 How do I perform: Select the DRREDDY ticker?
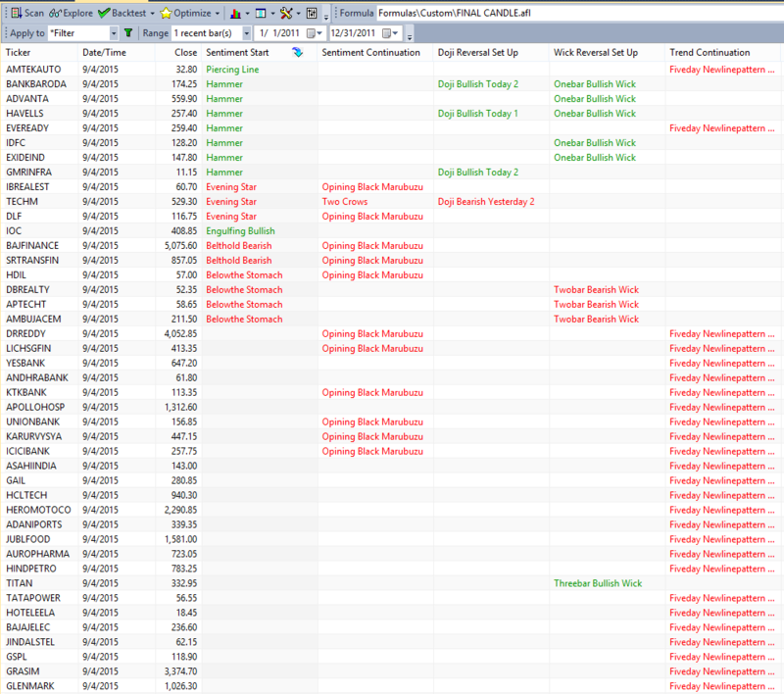pos(25,333)
